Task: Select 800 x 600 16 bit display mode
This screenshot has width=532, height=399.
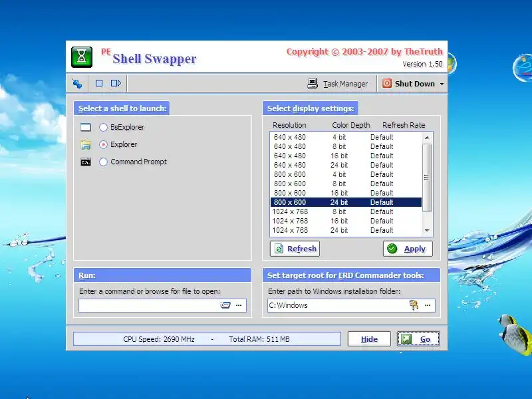Action: point(346,193)
